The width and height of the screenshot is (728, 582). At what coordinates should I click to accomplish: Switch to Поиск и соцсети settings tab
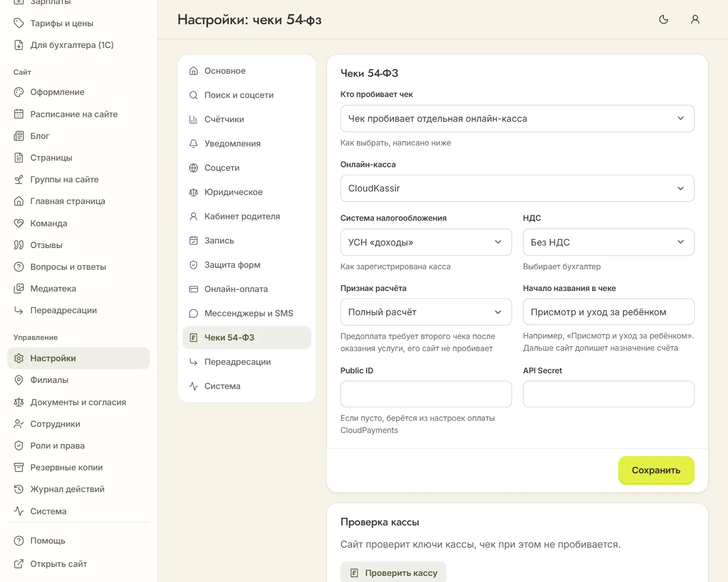tap(247, 95)
